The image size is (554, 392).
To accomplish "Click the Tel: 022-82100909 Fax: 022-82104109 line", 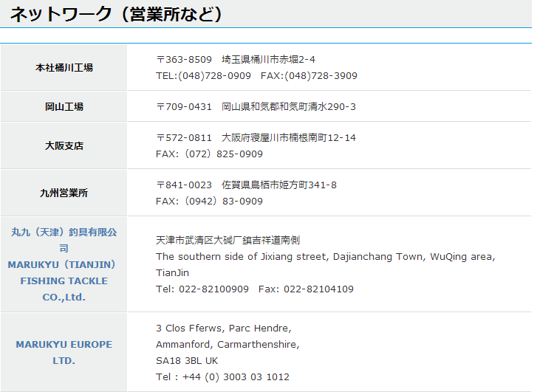I will point(255,289).
